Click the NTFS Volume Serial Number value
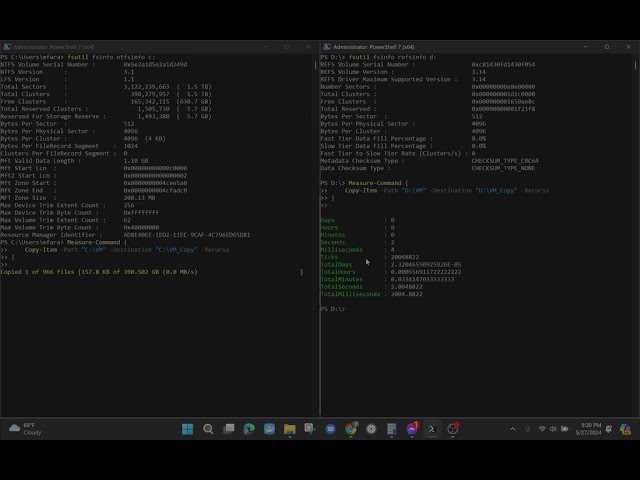Screen dimensions: 640x480 (x=155, y=64)
